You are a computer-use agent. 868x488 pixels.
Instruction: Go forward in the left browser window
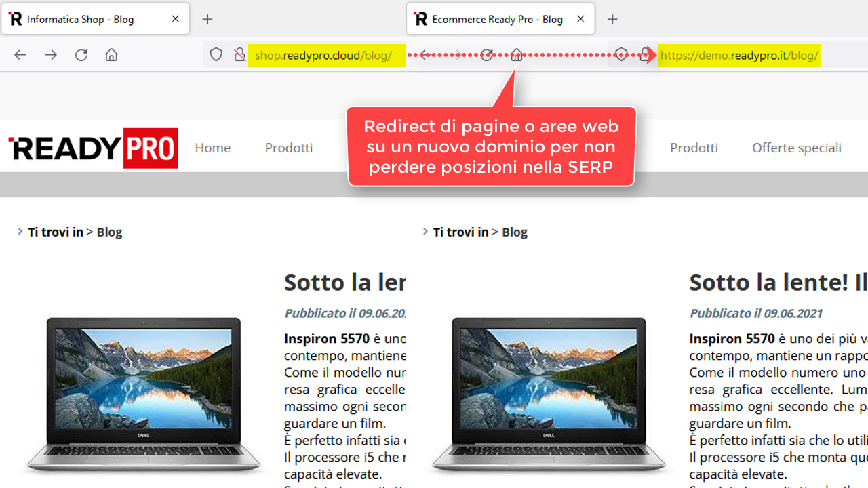tap(51, 55)
